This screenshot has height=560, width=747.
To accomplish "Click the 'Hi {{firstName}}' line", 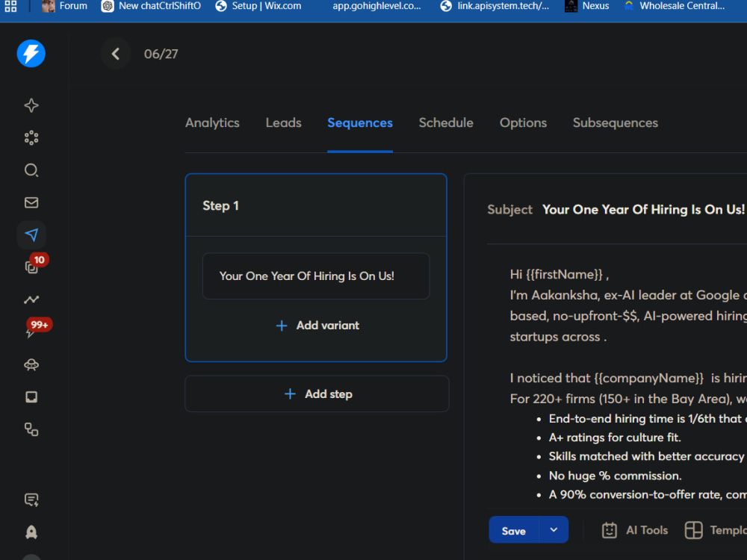I will (x=560, y=274).
